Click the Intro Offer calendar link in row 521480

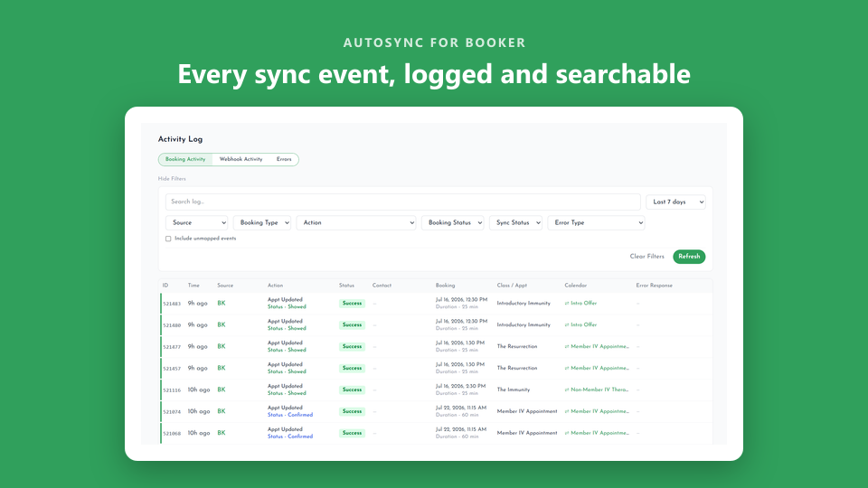(583, 324)
